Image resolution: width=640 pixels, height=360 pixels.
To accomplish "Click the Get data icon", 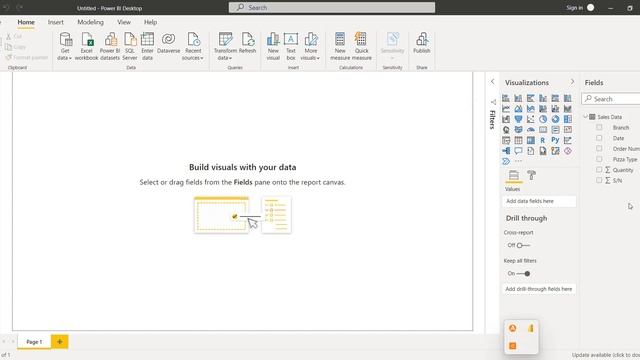I will pos(65,40).
